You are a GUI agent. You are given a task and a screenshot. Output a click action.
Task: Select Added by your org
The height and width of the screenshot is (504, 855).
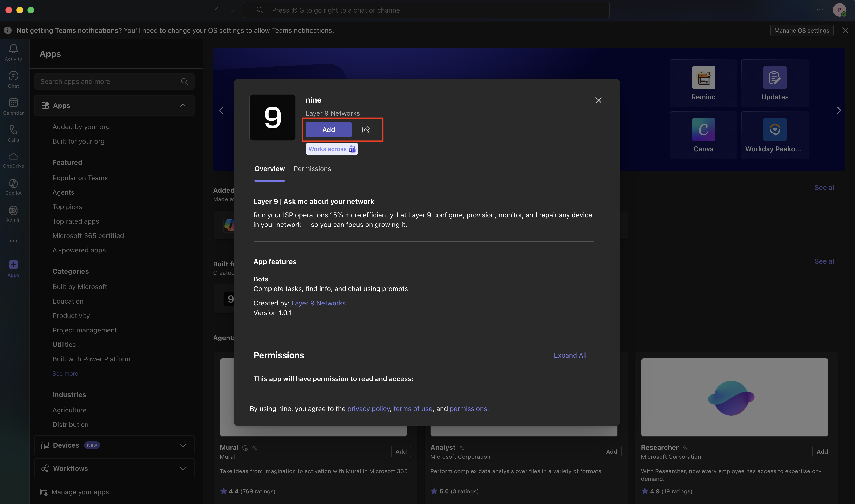[x=81, y=127]
